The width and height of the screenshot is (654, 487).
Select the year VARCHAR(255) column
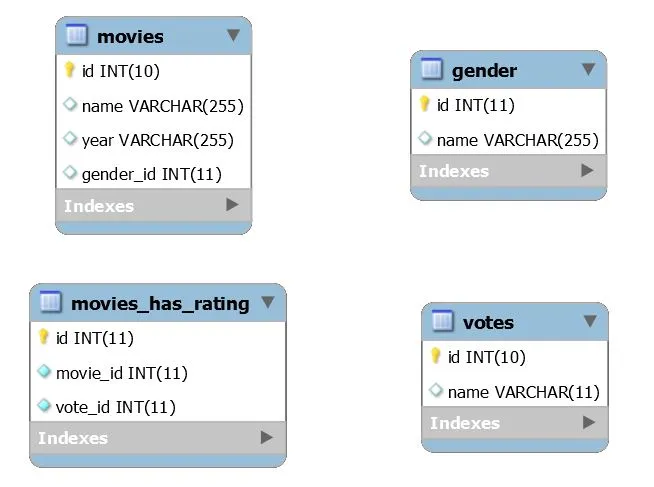click(x=156, y=139)
